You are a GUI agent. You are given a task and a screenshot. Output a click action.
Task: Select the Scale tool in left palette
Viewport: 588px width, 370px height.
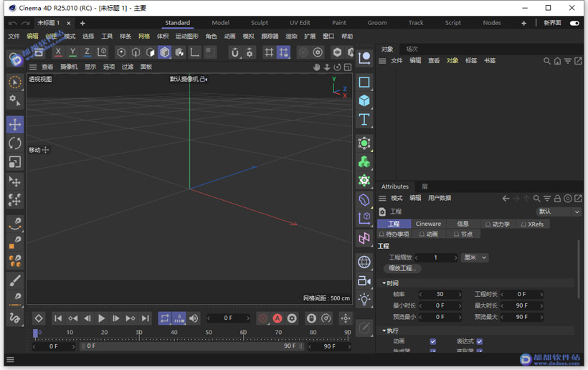pos(14,162)
